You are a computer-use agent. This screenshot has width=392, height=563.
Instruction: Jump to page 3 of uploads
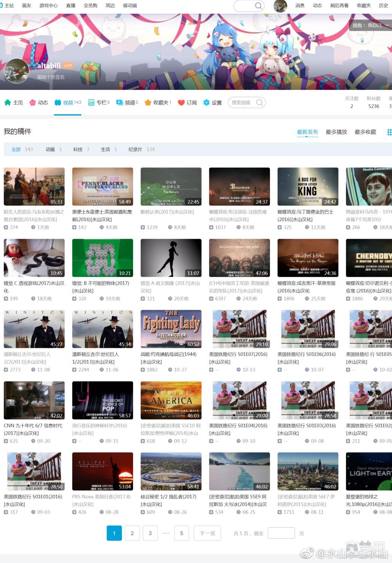click(150, 533)
